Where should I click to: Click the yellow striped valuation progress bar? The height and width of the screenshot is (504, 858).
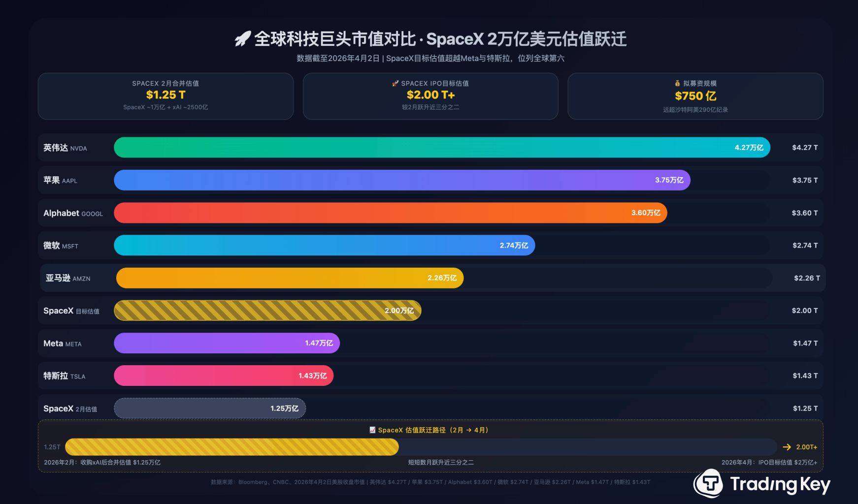tap(231, 447)
